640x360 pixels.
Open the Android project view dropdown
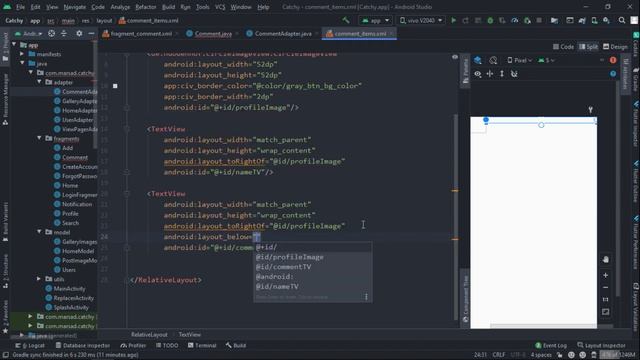[29, 33]
